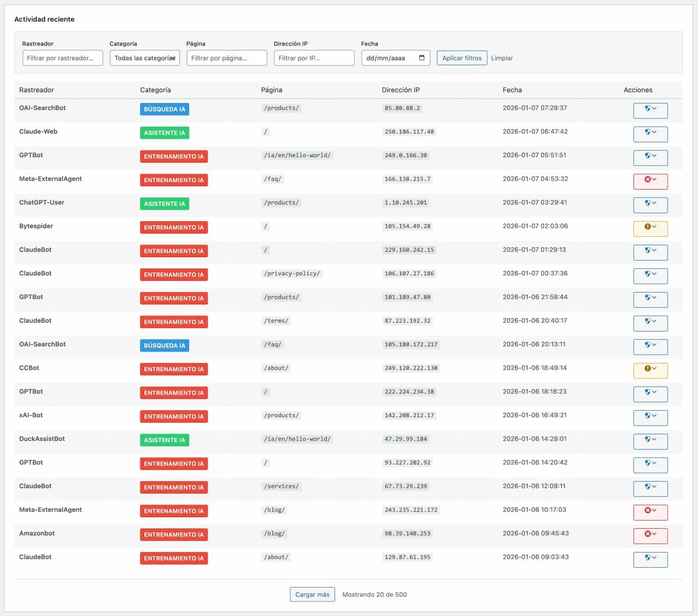Click blocked action icon in Amazonbot row
The width and height of the screenshot is (698, 616).
coord(647,535)
